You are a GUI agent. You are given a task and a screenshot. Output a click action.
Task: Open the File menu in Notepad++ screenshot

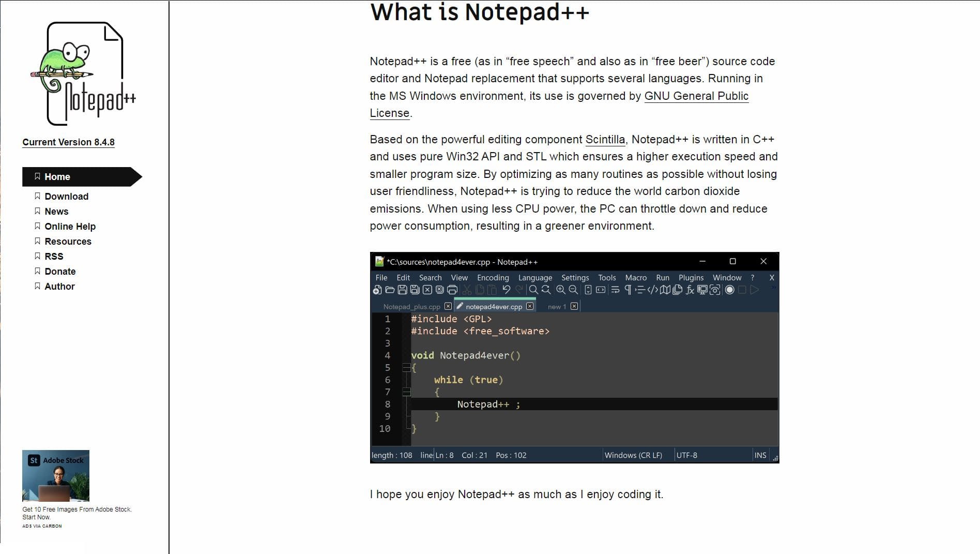point(381,278)
